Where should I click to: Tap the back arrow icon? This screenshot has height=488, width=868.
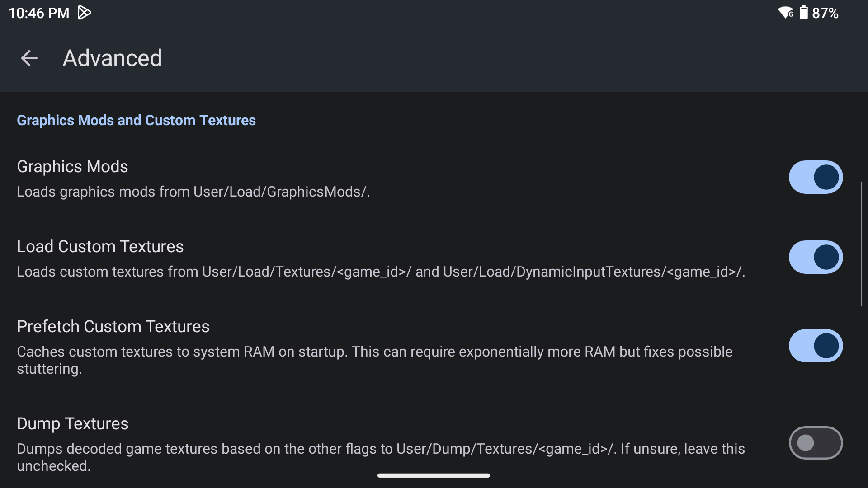pyautogui.click(x=29, y=58)
